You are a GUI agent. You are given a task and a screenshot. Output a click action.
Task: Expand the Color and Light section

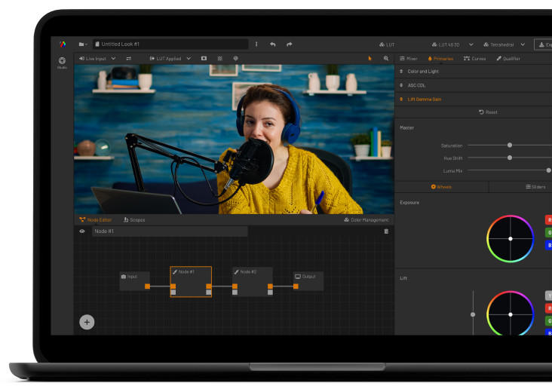(473, 72)
